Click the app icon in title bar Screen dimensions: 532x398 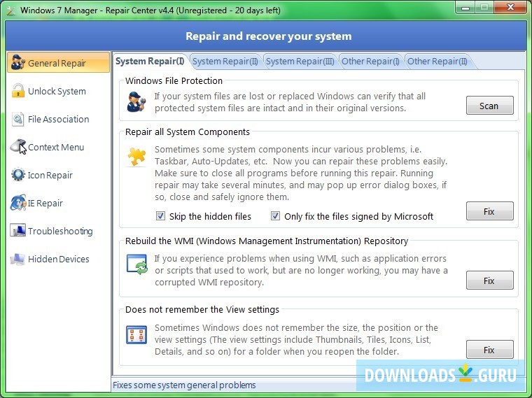coord(11,10)
